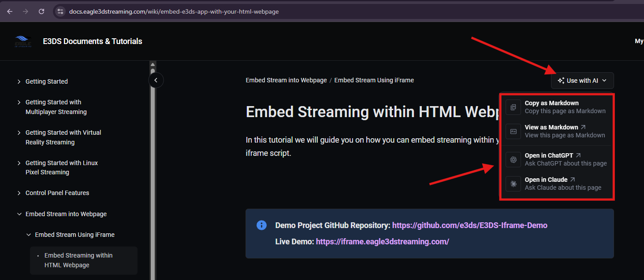Expand Getting Started with Linux Pixel Streaming chevron
The width and height of the screenshot is (644, 280).
19,163
